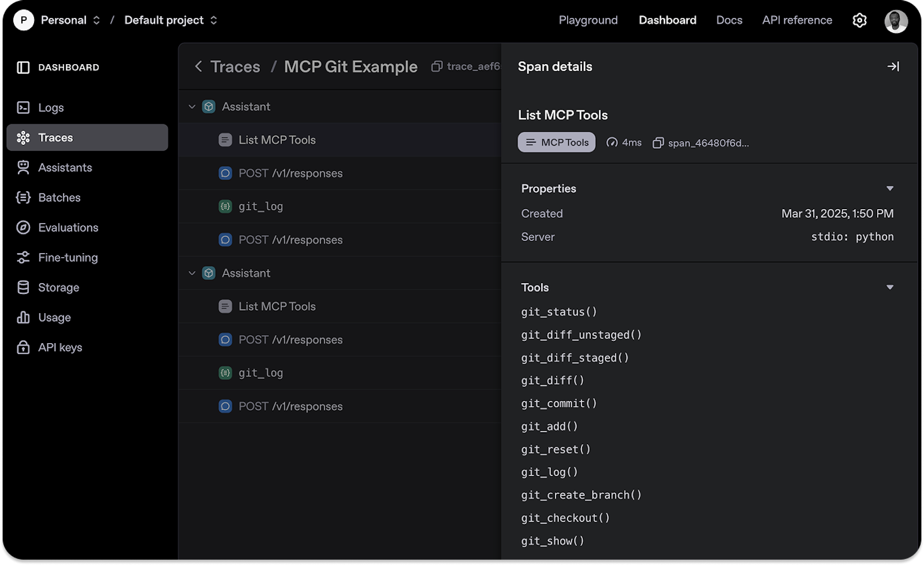The height and width of the screenshot is (565, 924).
Task: Copy the span_46480f6d identifier
Action: click(x=657, y=143)
